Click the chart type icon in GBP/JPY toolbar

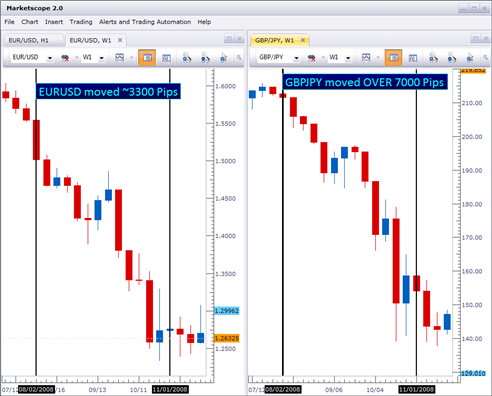[366, 58]
